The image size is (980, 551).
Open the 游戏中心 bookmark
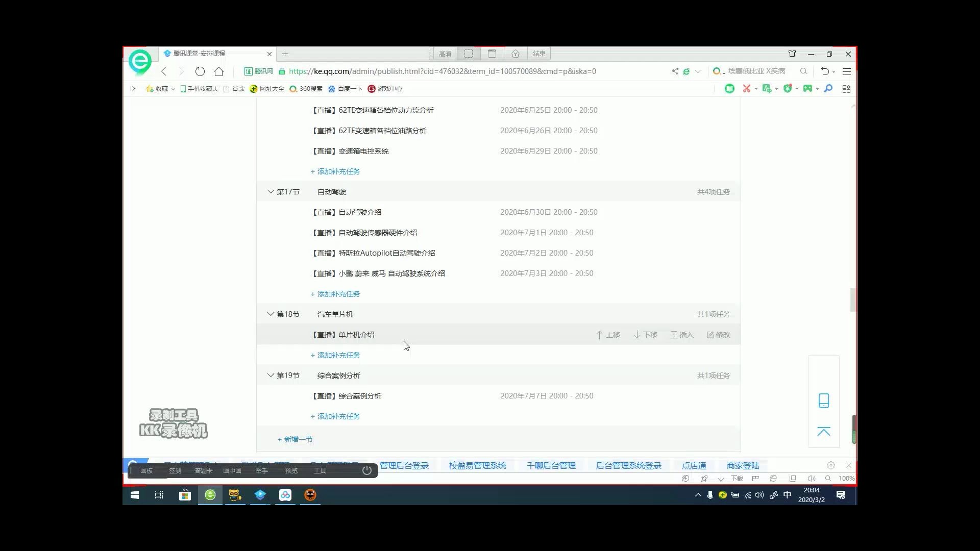pos(385,89)
